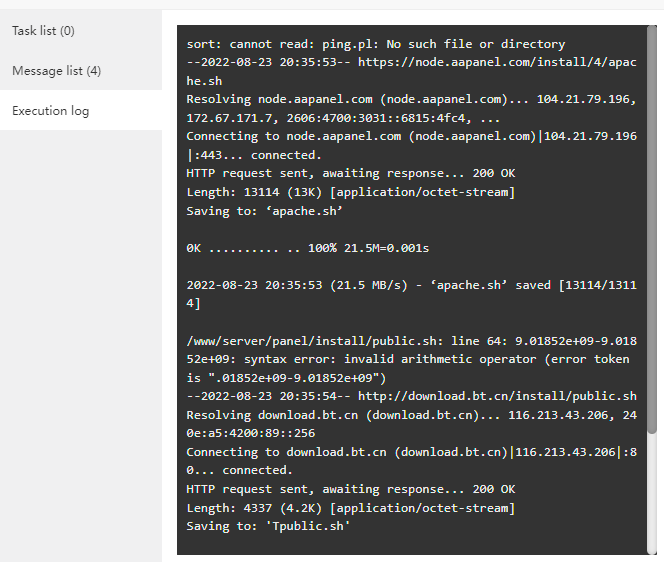This screenshot has height=562, width=664.
Task: Click the download.bt.cn public.sh URL
Action: (509, 396)
